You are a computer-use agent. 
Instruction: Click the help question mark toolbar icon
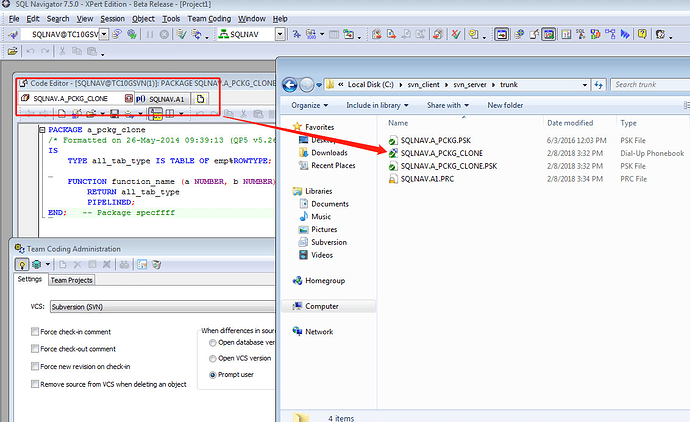642,34
